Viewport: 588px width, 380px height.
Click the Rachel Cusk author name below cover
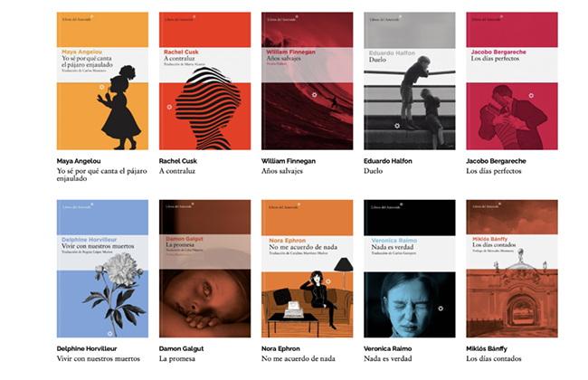click(177, 161)
